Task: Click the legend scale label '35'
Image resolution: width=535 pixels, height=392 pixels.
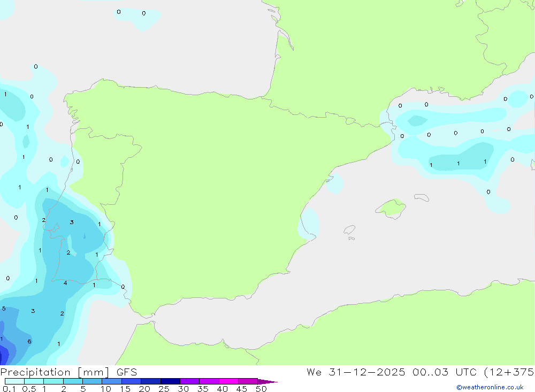Action: click(x=203, y=389)
